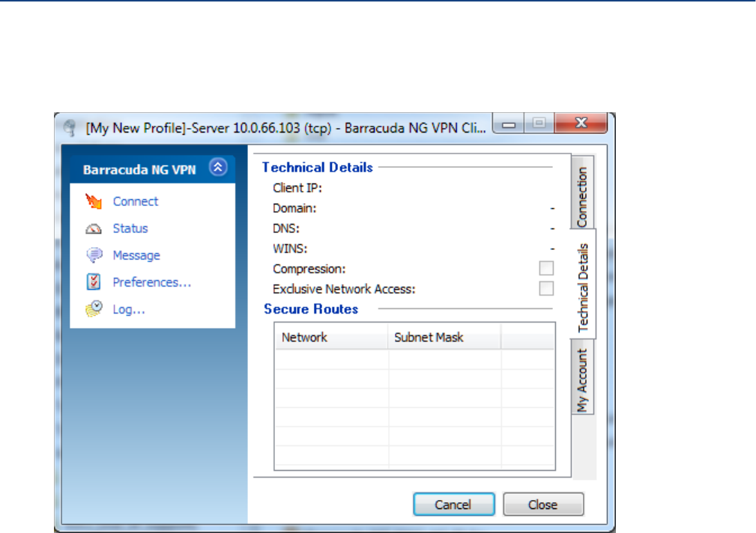Select the Technical Details tab
The image size is (756, 533).
pyautogui.click(x=584, y=284)
